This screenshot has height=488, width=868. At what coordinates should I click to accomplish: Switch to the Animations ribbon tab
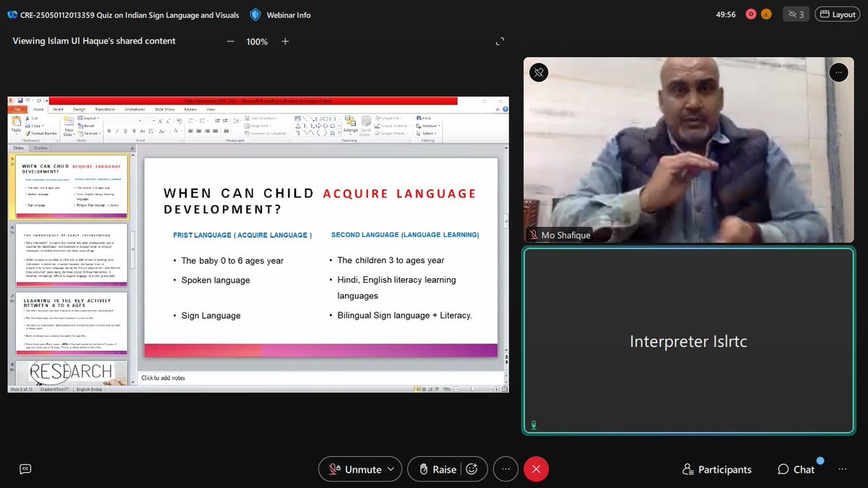click(x=135, y=108)
